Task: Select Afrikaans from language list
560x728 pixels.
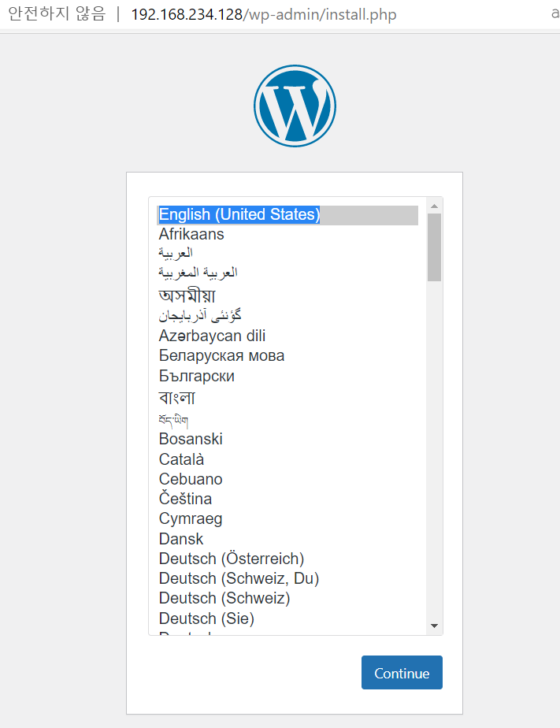Action: (x=287, y=235)
